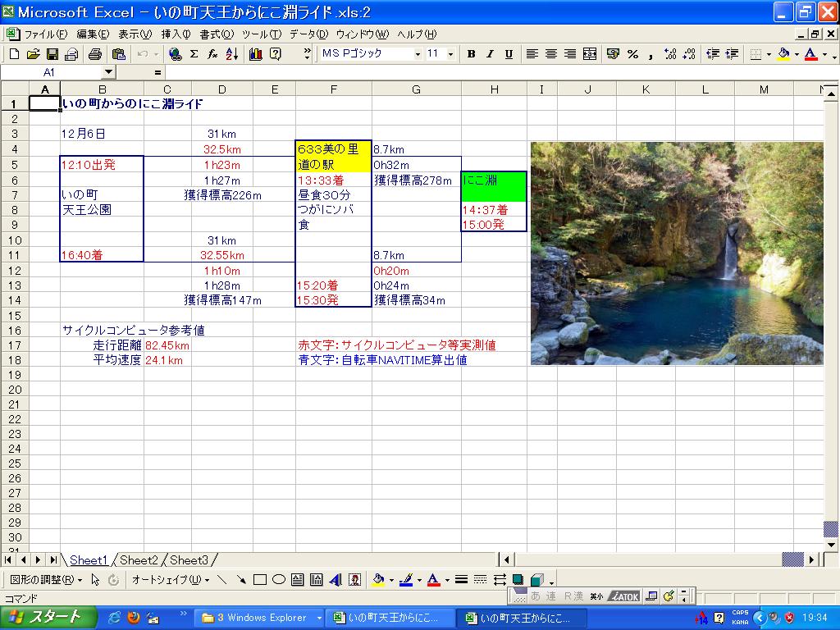Select the Oval drawing tool
The image size is (840, 630).
point(278,580)
